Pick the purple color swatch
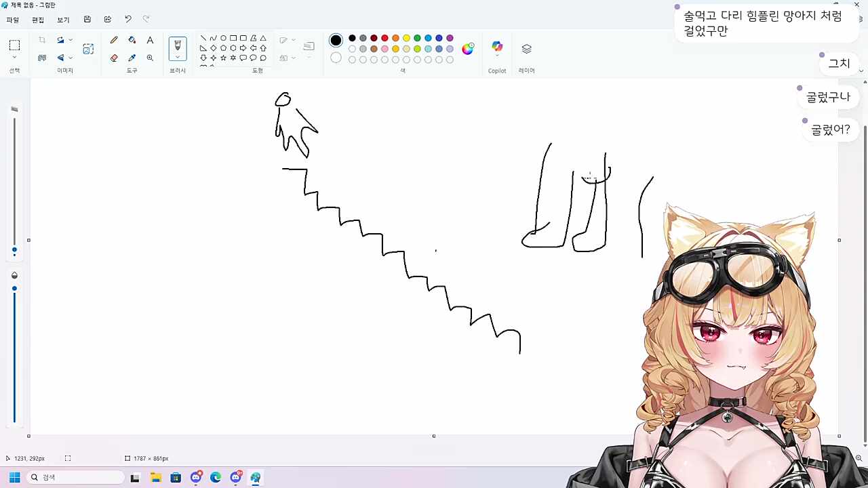 (450, 38)
